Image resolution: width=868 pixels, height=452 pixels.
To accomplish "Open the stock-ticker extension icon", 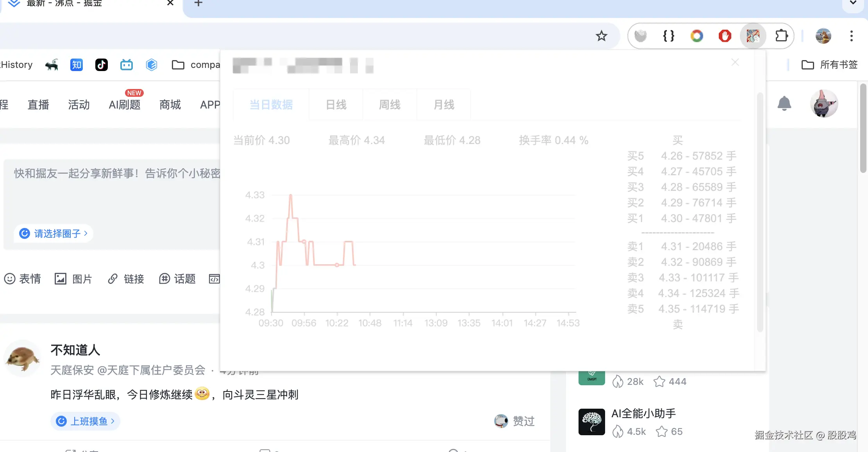I will point(753,36).
